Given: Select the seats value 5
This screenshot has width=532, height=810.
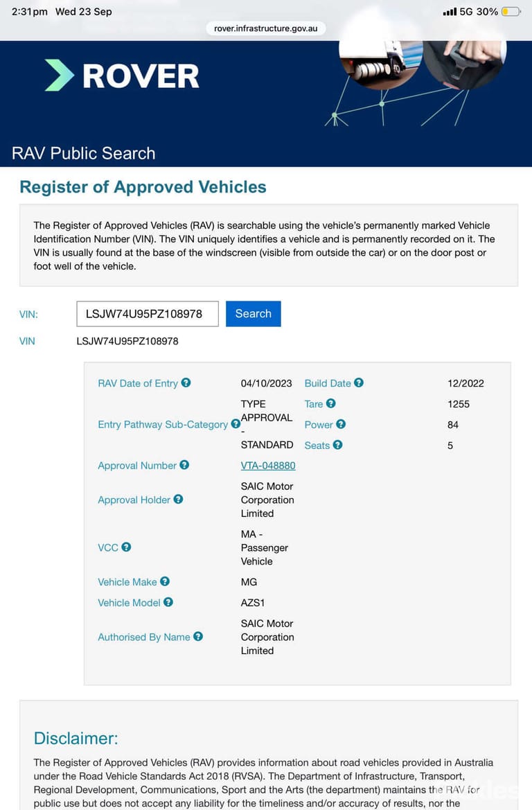Looking at the screenshot, I should 450,446.
